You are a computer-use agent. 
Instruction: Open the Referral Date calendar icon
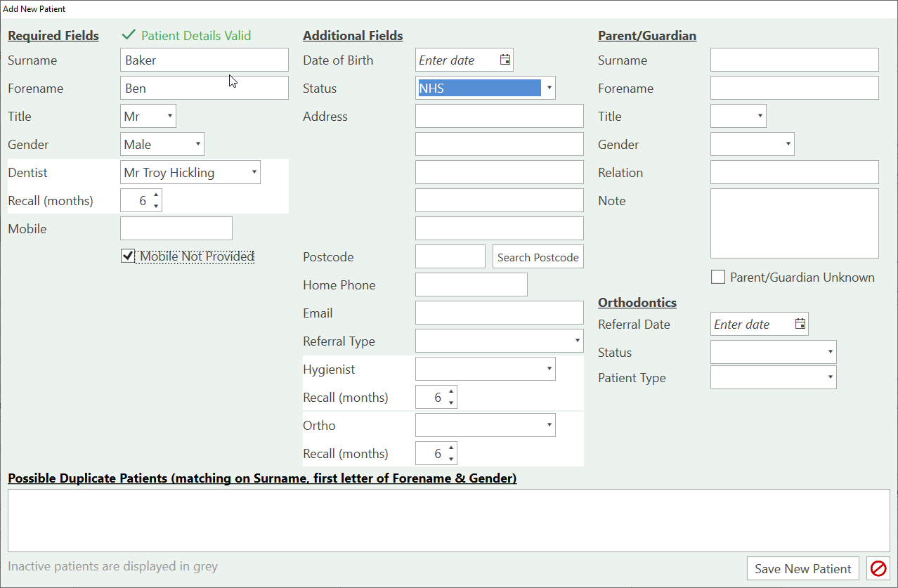pyautogui.click(x=800, y=324)
